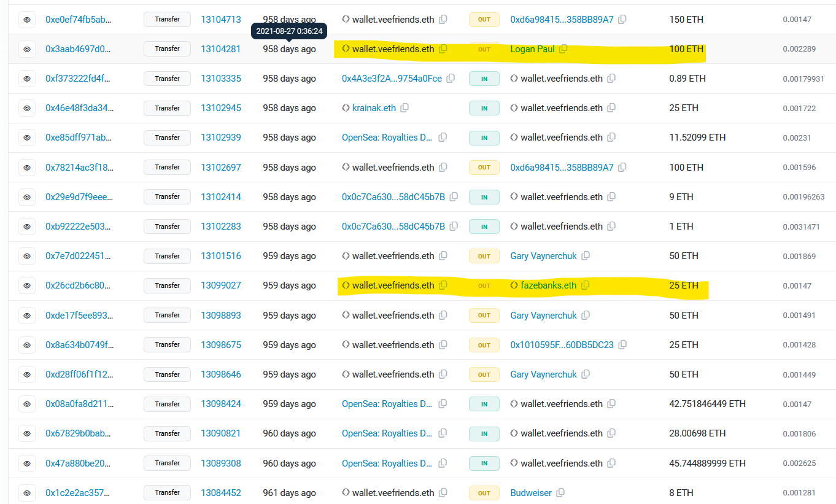Open transaction hash 0x08a0fa8d211

(x=80, y=404)
